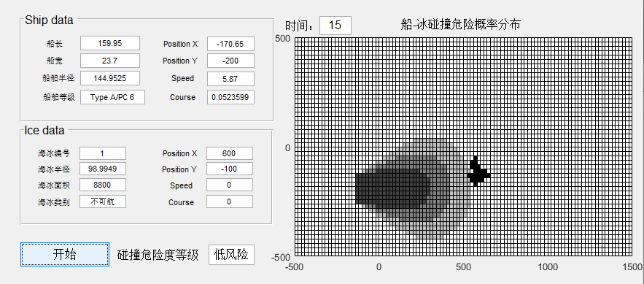Click the 船舶半径 label
Screen dimensions: 644x284
[x=59, y=79]
